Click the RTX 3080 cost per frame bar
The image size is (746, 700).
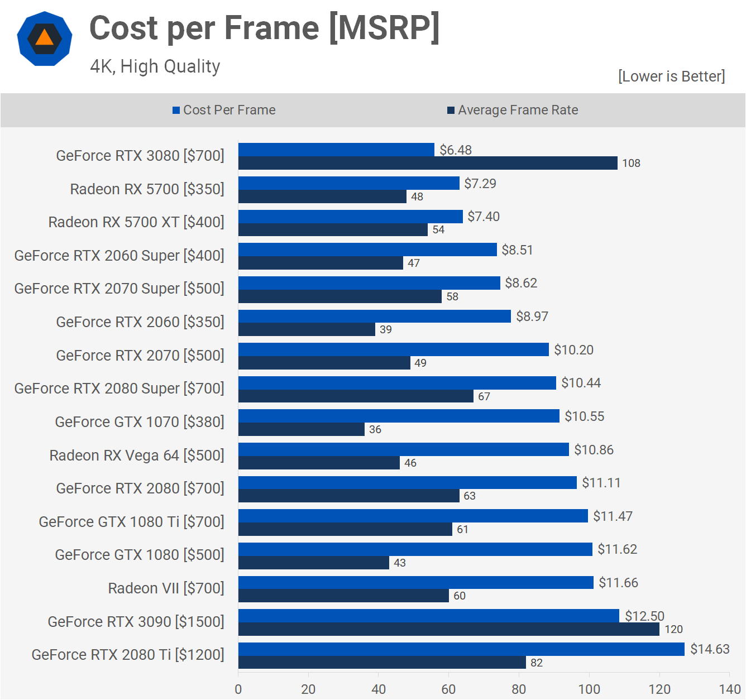pyautogui.click(x=336, y=150)
